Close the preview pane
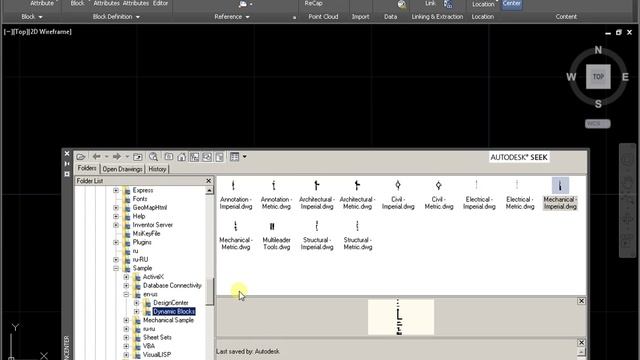Viewport: 640px width, 360px height. [581, 301]
